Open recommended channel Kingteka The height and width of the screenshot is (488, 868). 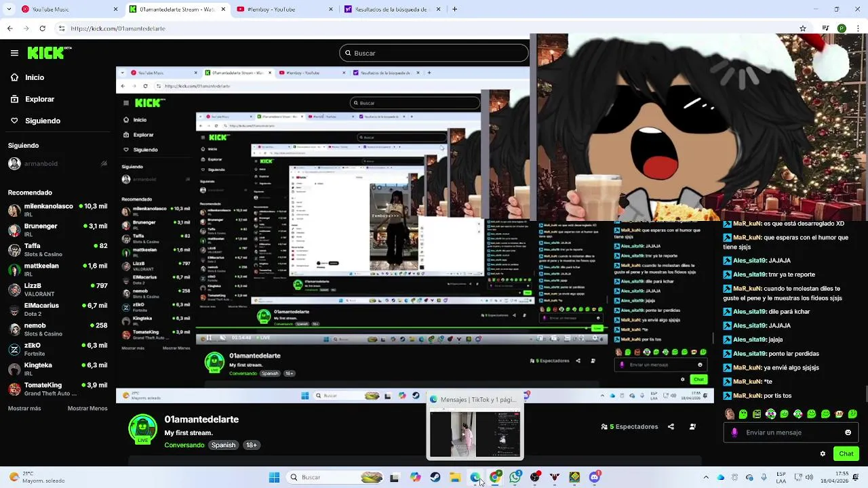[x=57, y=369]
